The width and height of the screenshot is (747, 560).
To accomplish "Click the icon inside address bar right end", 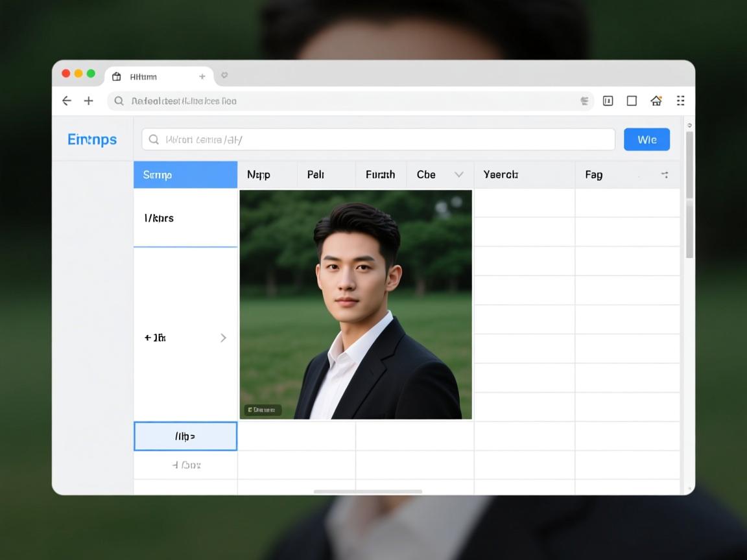I will pos(584,100).
